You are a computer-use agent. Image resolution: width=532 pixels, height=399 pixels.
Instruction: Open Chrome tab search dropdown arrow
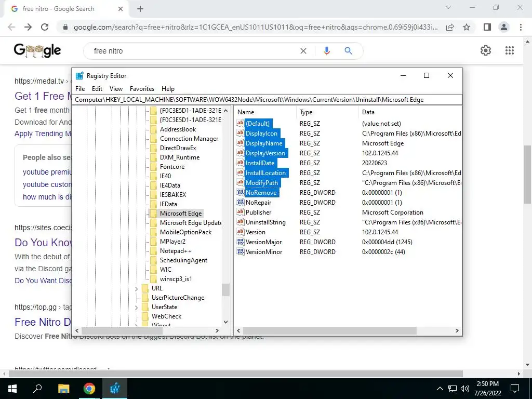click(448, 7)
